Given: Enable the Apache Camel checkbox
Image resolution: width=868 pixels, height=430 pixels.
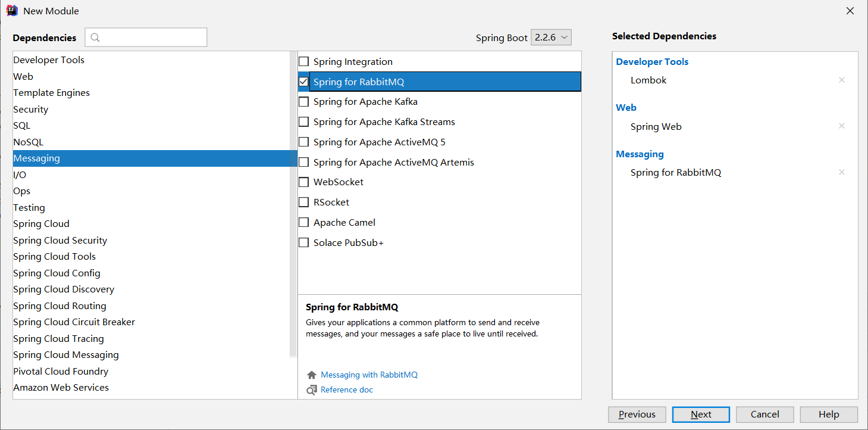Looking at the screenshot, I should tap(304, 222).
